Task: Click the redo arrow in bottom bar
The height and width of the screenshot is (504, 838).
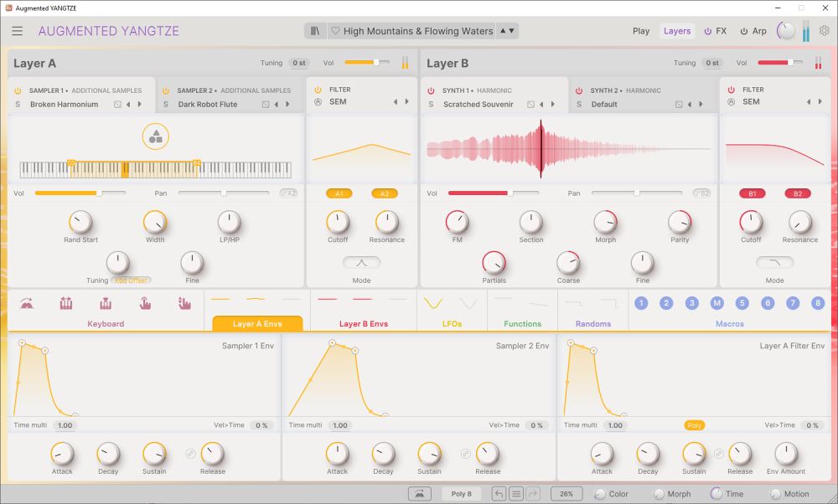Action: point(533,494)
